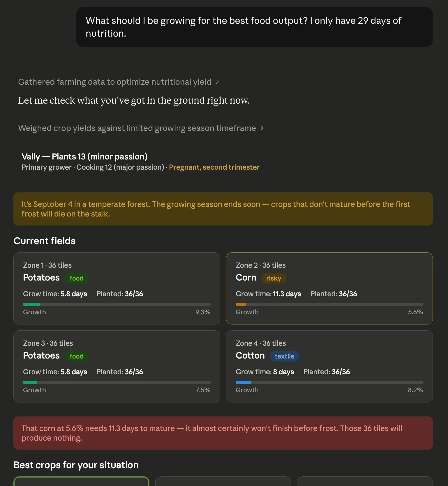Click the risky badge next to Corn
Screen dimensions: 448x486
pyautogui.click(x=274, y=278)
